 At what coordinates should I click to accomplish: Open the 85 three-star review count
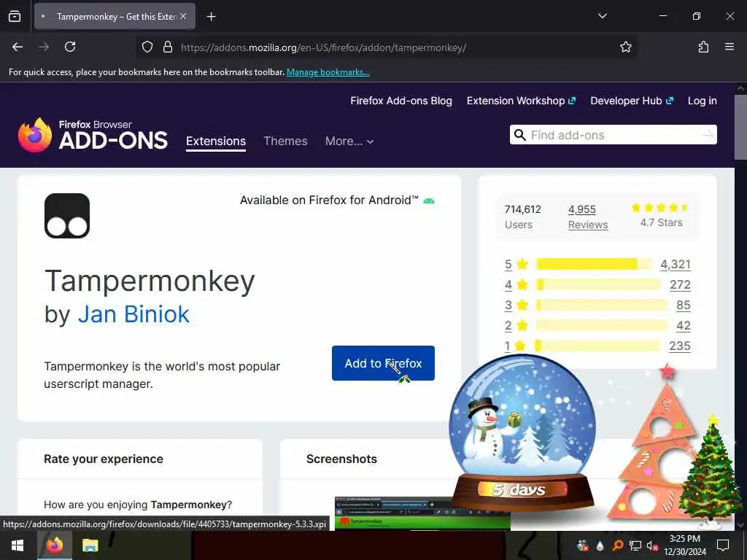pyautogui.click(x=683, y=306)
